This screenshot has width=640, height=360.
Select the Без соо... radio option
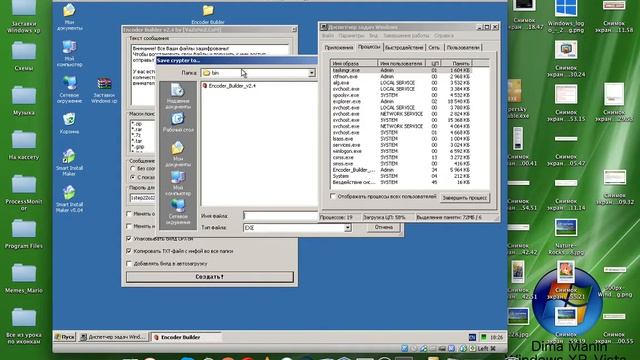pyautogui.click(x=133, y=168)
